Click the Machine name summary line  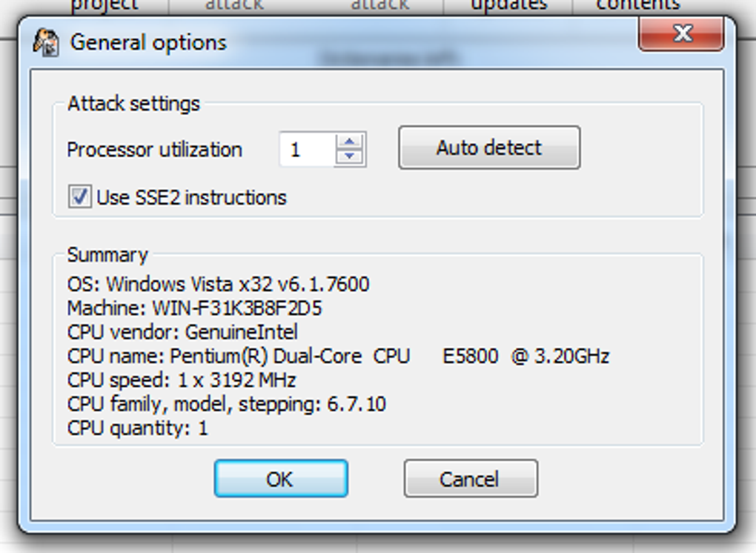194,308
